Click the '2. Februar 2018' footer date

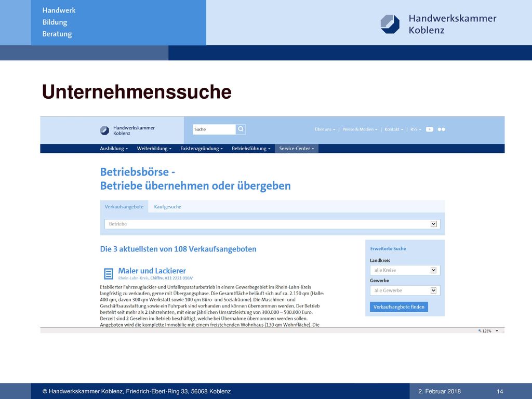coord(440,391)
